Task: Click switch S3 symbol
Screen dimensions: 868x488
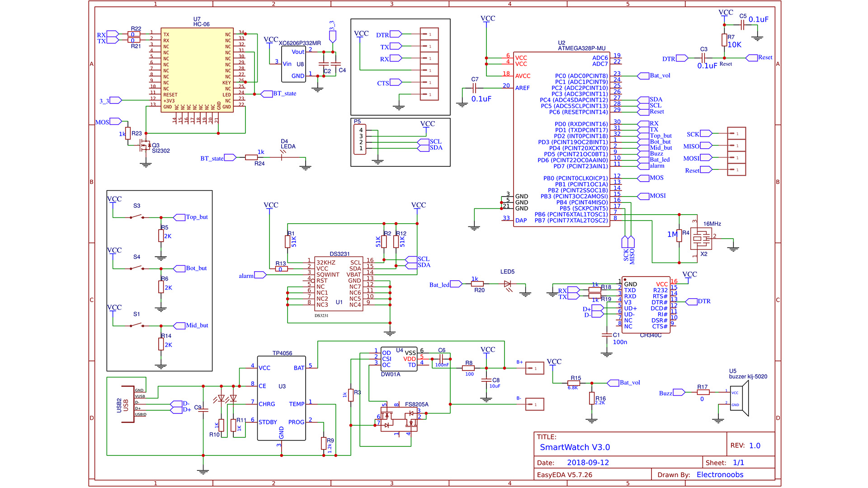Action: click(137, 217)
